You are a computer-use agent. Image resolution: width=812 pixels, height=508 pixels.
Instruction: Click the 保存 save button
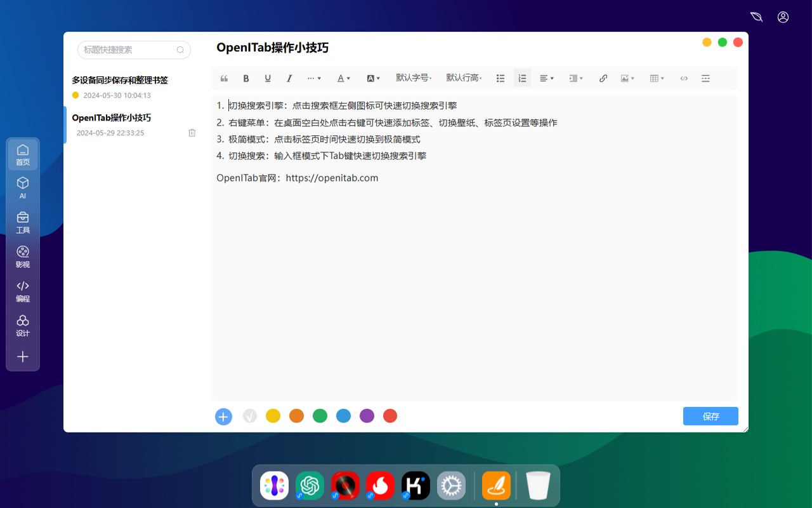pyautogui.click(x=710, y=416)
